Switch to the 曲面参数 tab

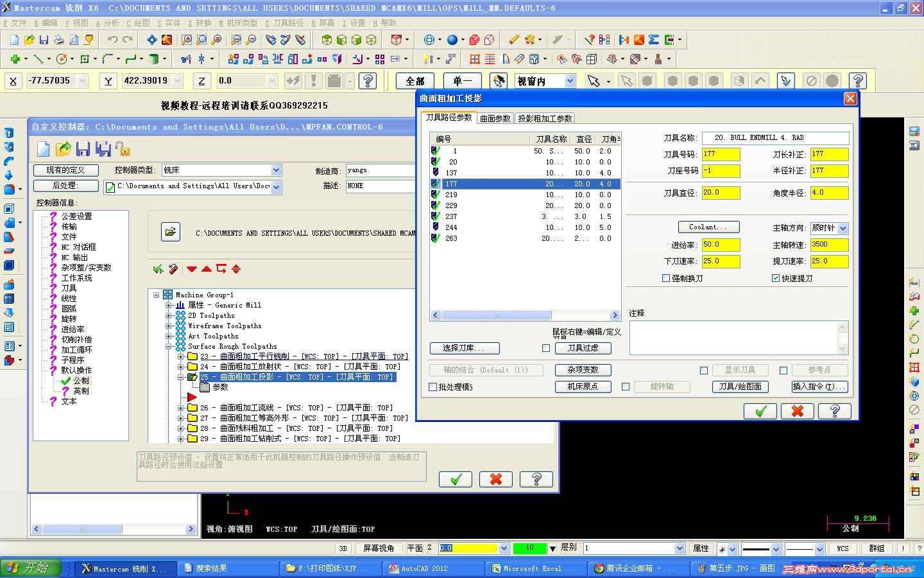[x=495, y=118]
